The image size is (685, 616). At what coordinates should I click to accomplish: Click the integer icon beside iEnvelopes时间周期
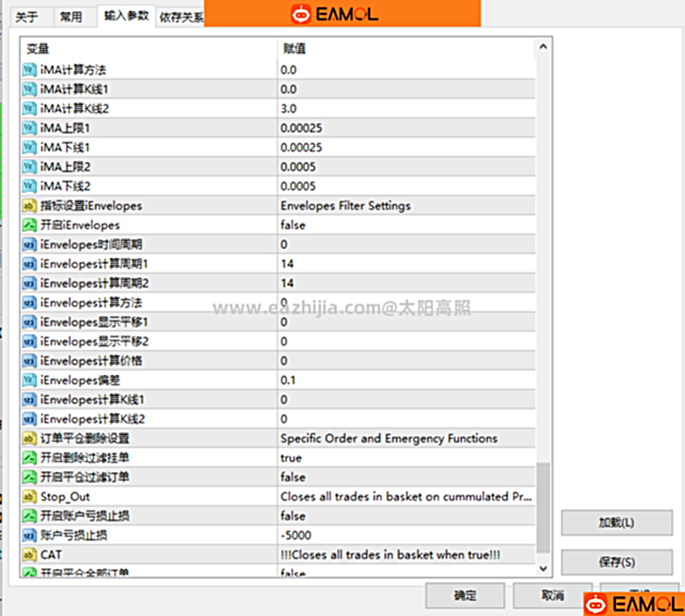tap(28, 245)
